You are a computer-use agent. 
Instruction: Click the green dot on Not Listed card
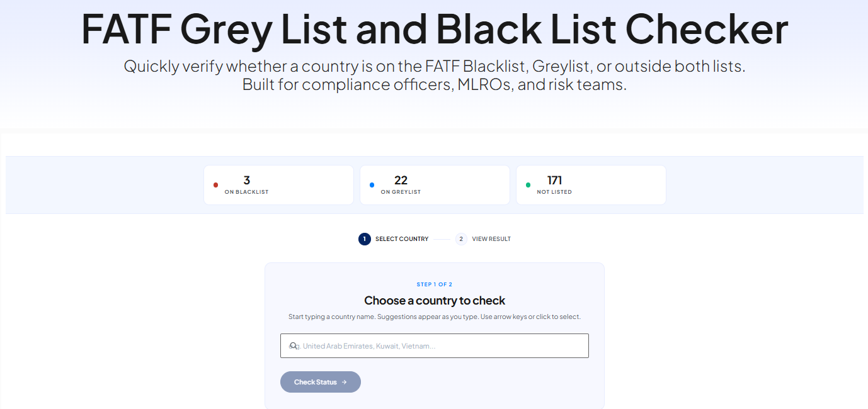click(528, 185)
